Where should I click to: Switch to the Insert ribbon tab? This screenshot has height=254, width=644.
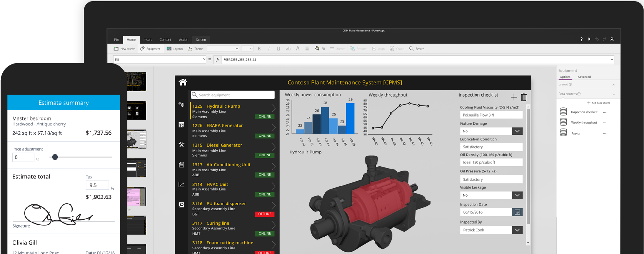click(148, 40)
